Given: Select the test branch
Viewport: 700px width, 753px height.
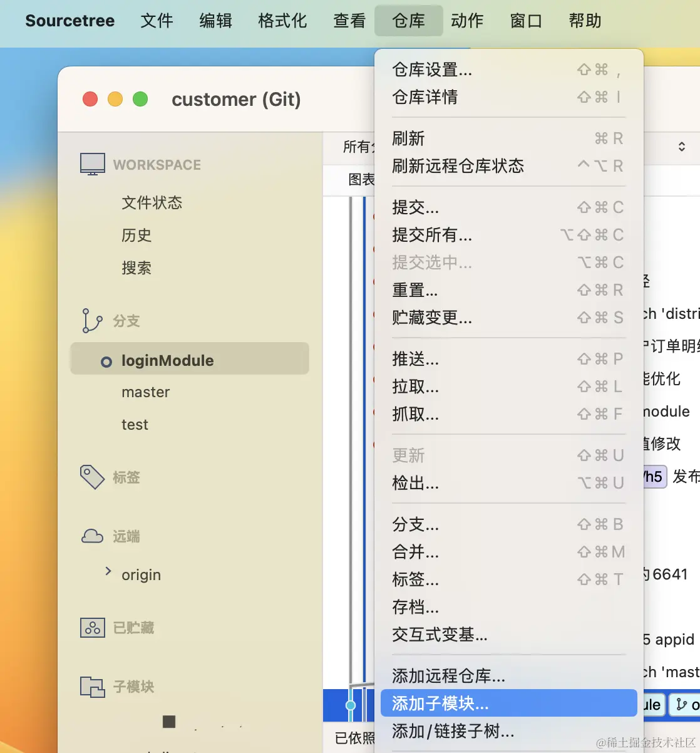Looking at the screenshot, I should (x=135, y=425).
